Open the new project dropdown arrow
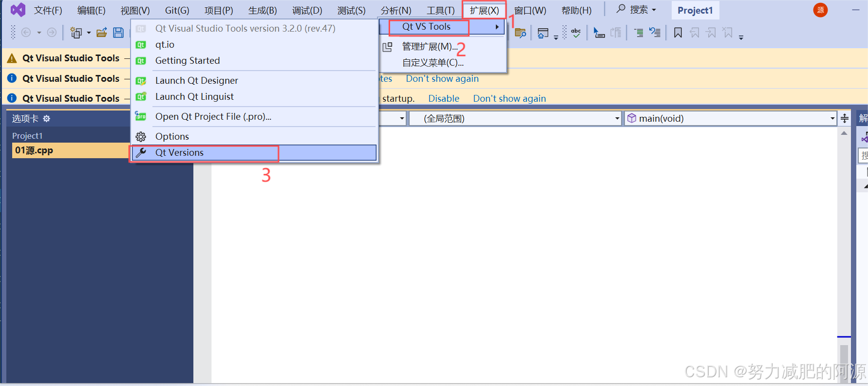The height and width of the screenshot is (386, 868). tap(89, 33)
